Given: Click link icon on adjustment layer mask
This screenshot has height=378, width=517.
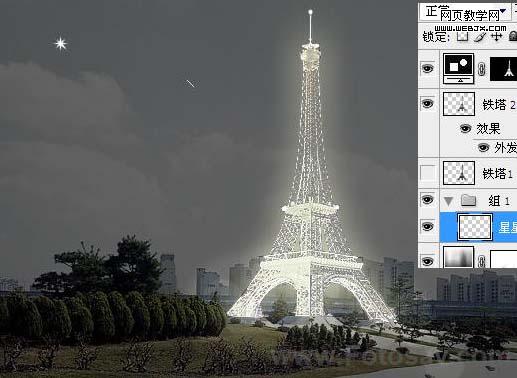Looking at the screenshot, I should coord(481,69).
